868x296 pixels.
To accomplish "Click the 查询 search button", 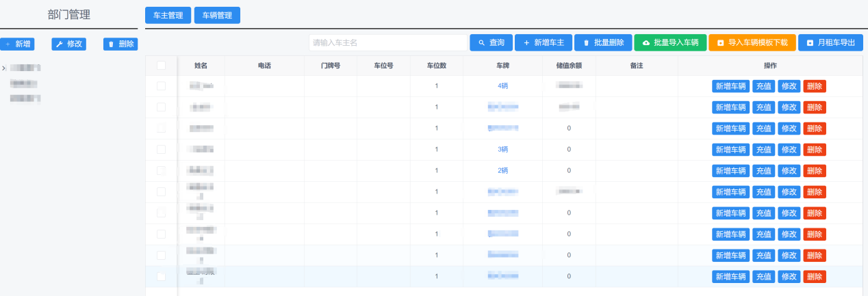I will [492, 42].
